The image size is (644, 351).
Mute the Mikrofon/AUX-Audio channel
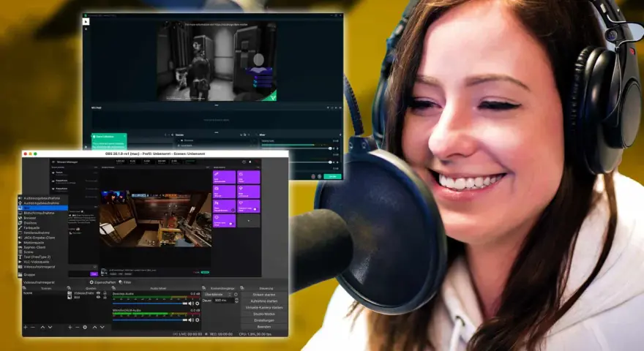[x=190, y=320]
